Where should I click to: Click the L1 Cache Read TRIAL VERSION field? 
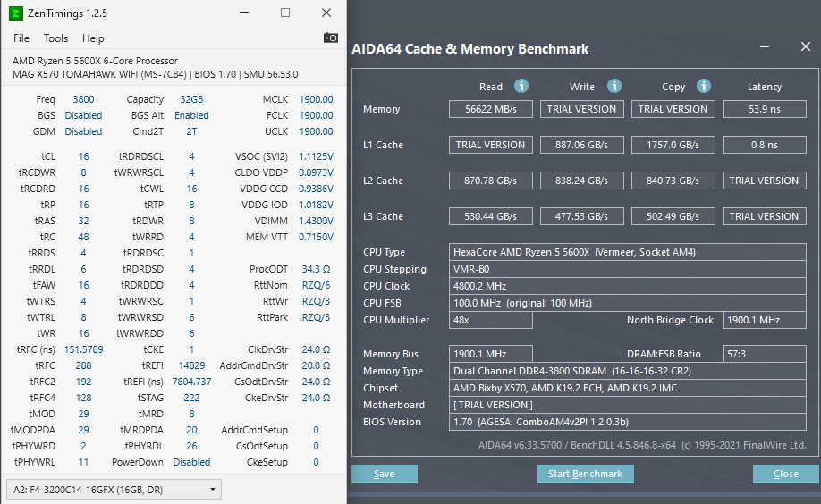(x=491, y=145)
